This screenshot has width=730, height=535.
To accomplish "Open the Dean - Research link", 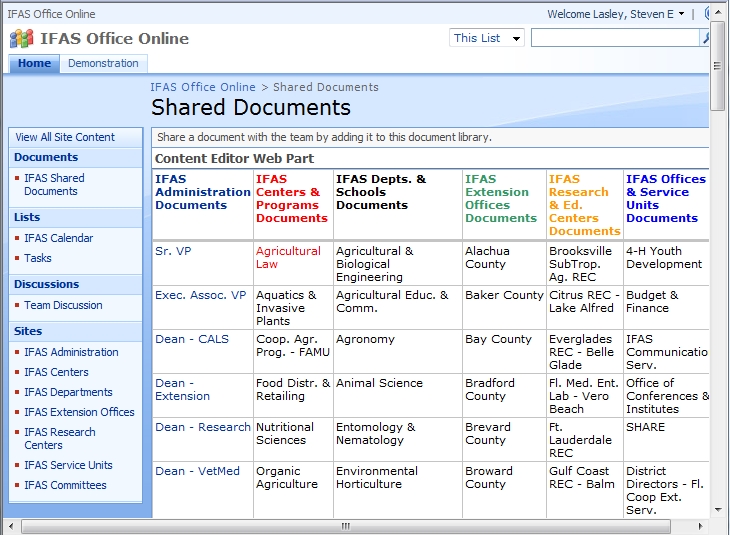I will tap(203, 427).
